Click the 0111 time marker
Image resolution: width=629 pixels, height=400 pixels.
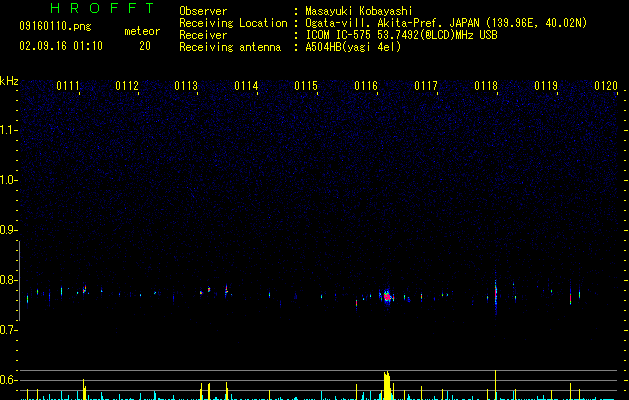pos(68,86)
